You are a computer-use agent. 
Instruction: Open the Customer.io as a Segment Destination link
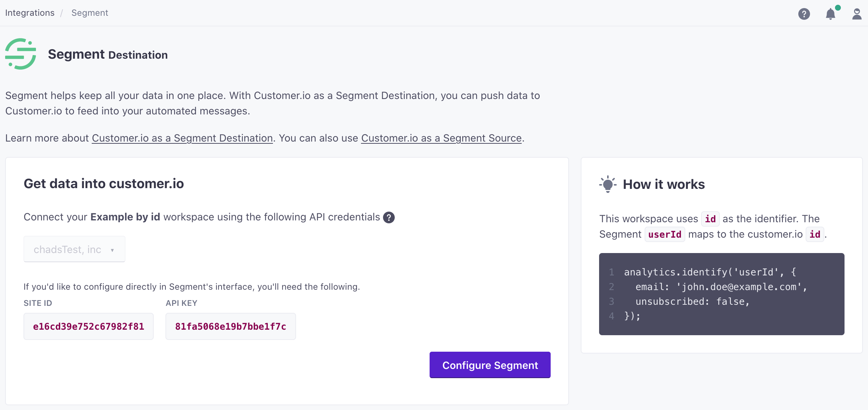click(182, 138)
